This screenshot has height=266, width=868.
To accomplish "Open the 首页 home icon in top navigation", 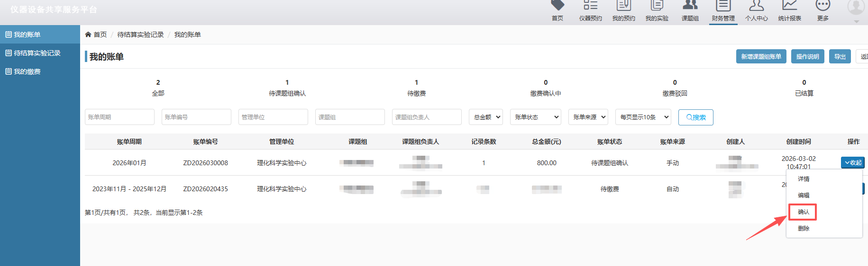I will tap(557, 10).
